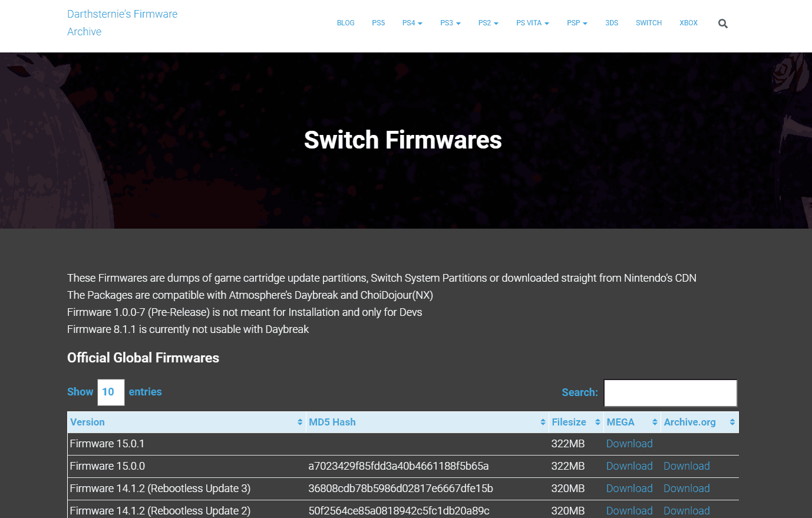Click the 322MB size for Firmware 15.0.1
Screen dimensions: 812x518
[x=568, y=444]
